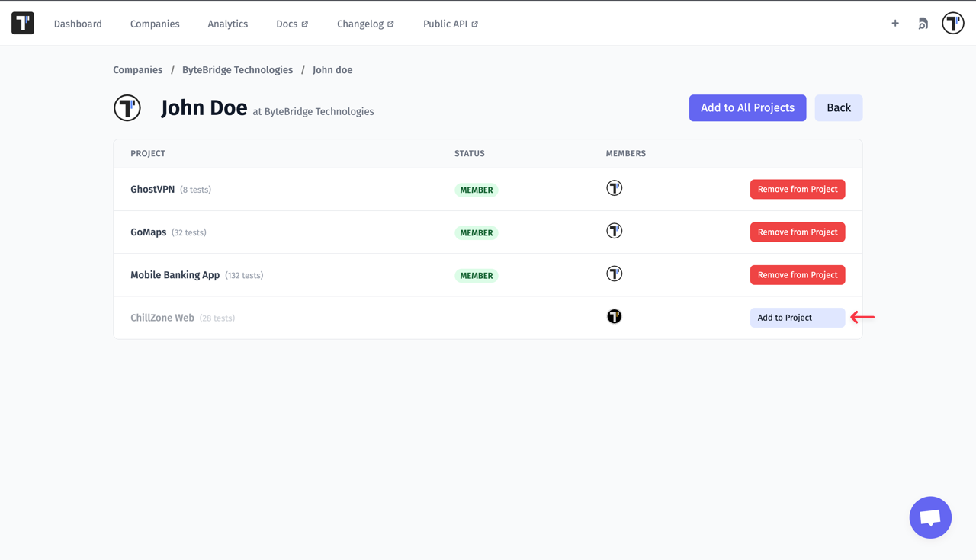Open the "+" create icon in the header
976x560 pixels.
click(x=894, y=23)
